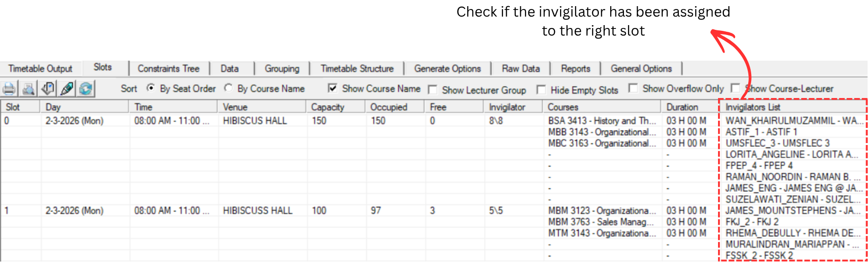The image size is (868, 262).
Task: Open Generate Options tab
Action: (x=447, y=69)
